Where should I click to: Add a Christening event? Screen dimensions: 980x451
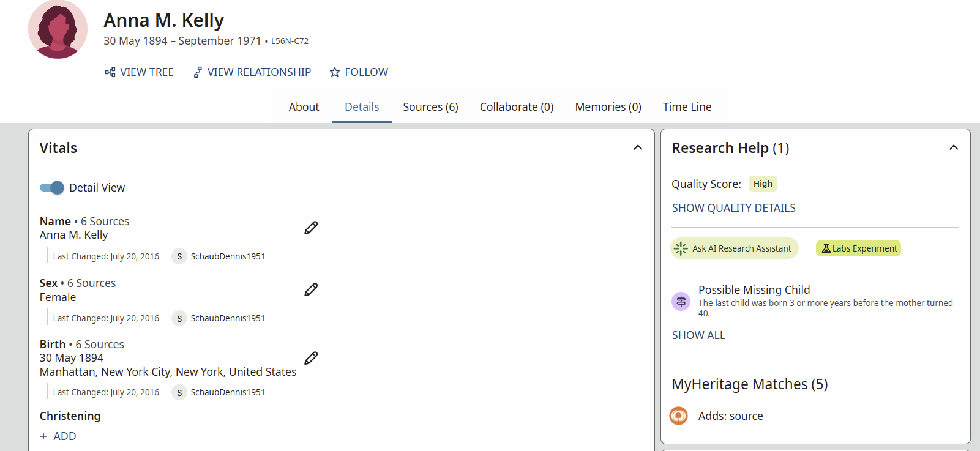[x=58, y=436]
